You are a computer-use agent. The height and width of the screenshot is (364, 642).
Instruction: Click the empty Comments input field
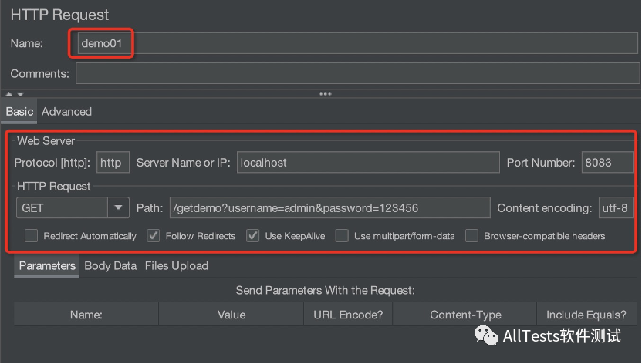point(357,73)
